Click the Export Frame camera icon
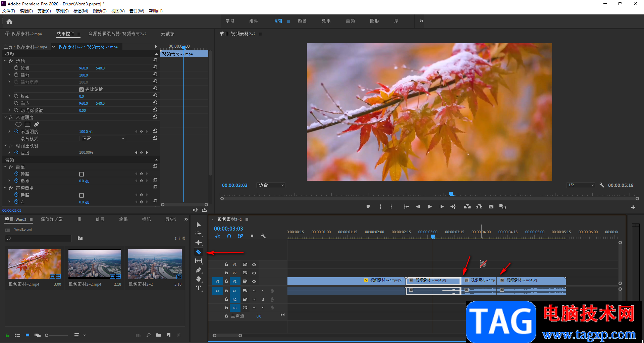 coord(491,207)
